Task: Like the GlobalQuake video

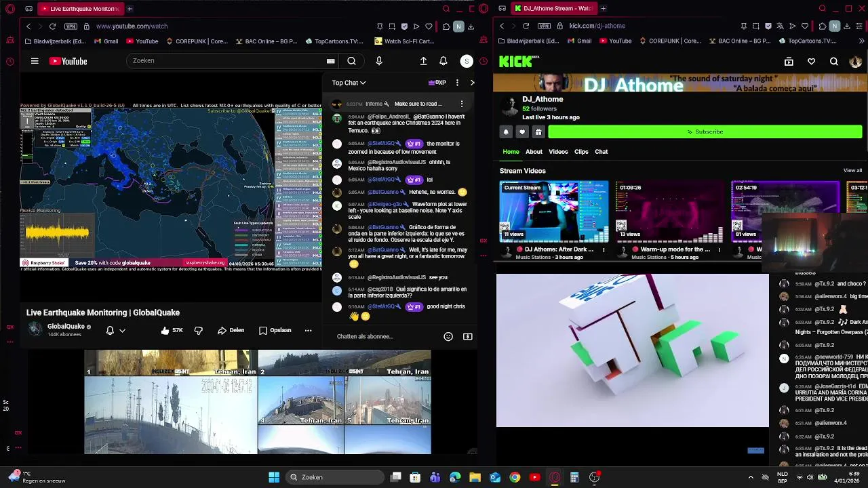Action: point(172,330)
